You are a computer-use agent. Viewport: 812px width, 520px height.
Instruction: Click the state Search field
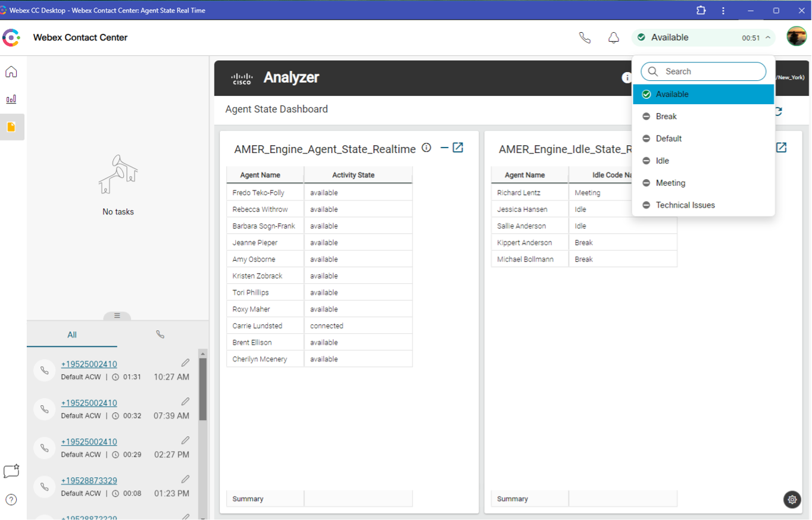tap(703, 71)
